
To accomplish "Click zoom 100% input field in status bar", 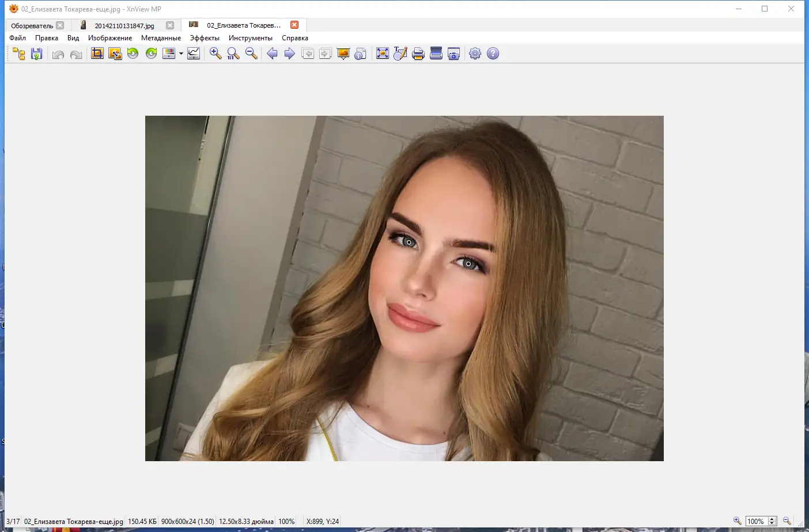I will coord(757,521).
